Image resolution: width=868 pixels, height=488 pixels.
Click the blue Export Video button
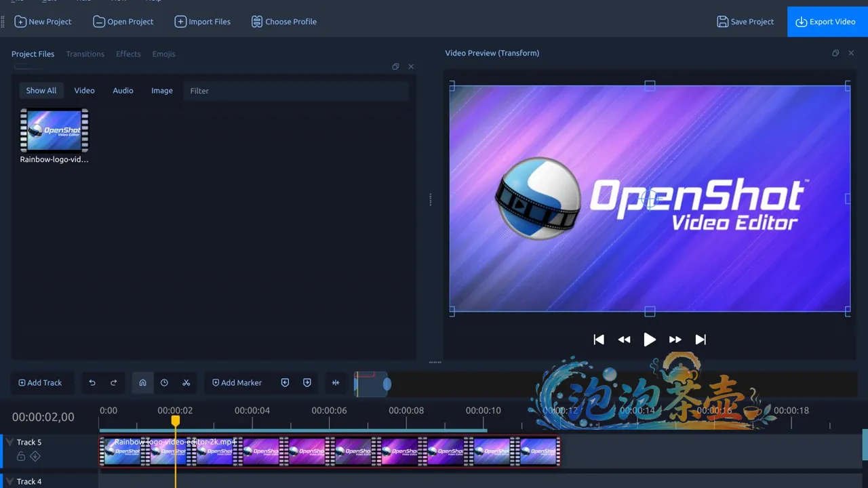(x=827, y=22)
